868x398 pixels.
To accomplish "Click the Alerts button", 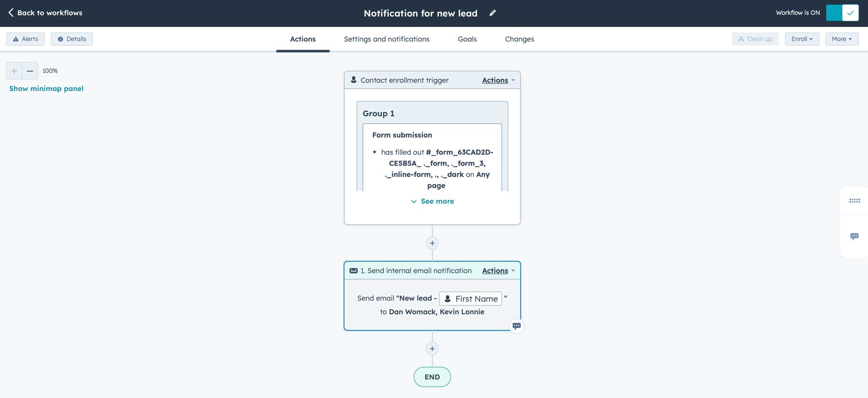I will tap(26, 39).
